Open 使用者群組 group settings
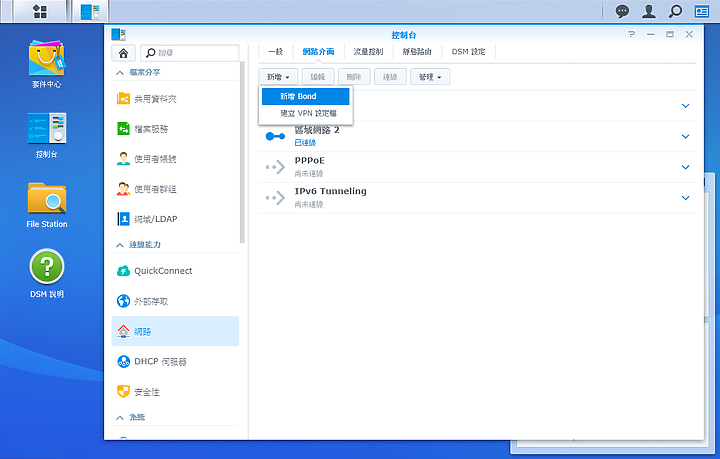The height and width of the screenshot is (459, 720). coord(175,189)
